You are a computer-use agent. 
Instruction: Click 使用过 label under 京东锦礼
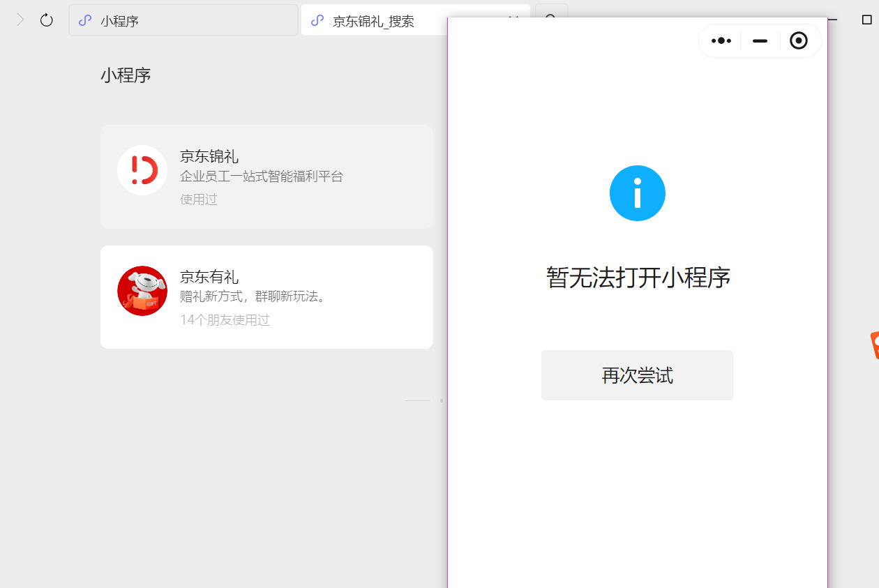point(199,199)
